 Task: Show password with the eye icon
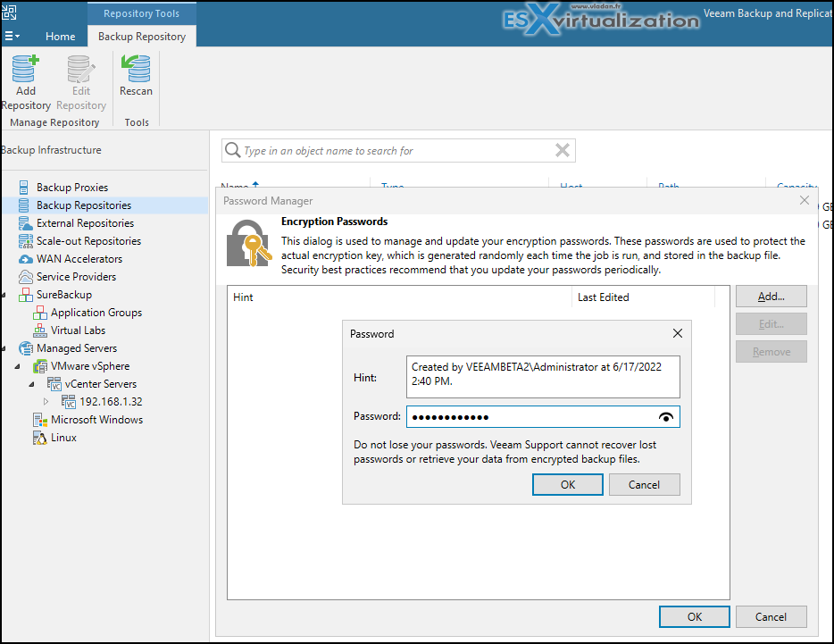[665, 417]
